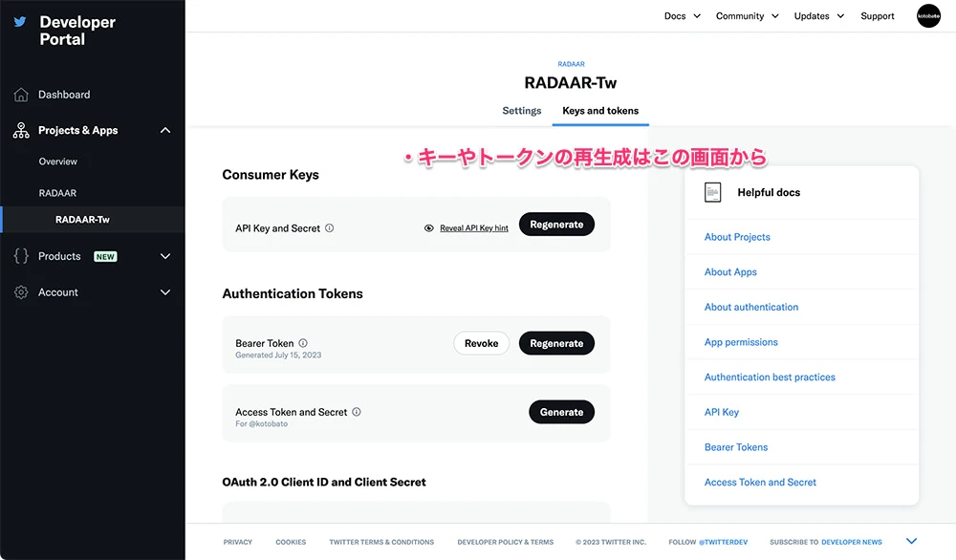Image resolution: width=956 pixels, height=560 pixels.
Task: Revoke the Bearer Token
Action: 481,343
